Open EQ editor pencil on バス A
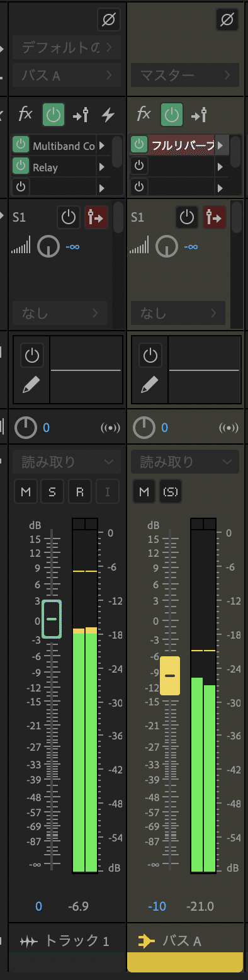Viewport: 248px width, 980px height. 150,384
